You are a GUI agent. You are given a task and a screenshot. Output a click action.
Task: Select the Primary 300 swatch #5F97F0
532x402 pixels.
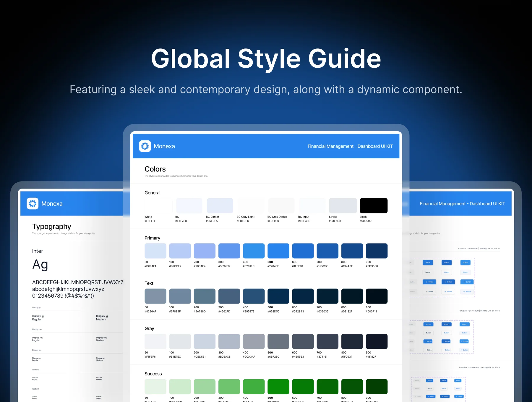[229, 251]
